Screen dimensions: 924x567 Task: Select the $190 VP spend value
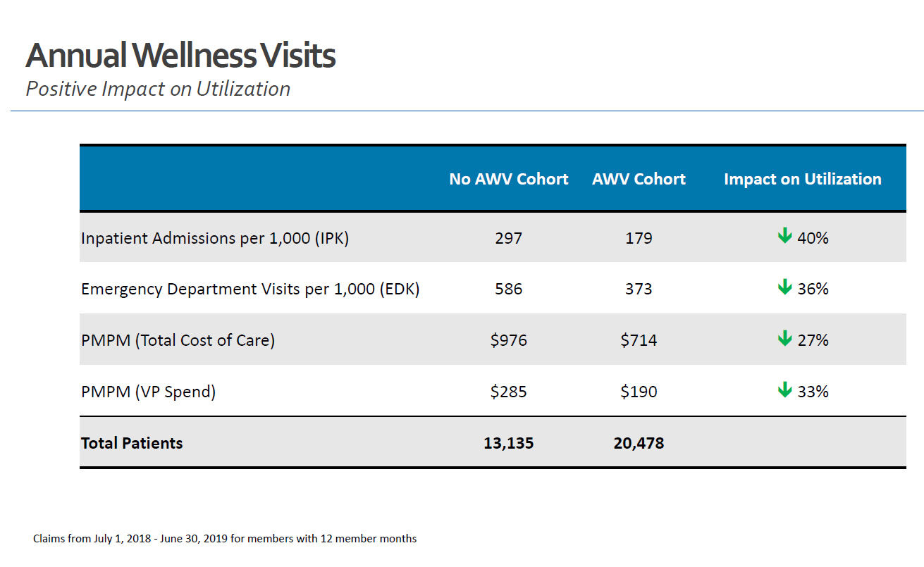pyautogui.click(x=639, y=392)
